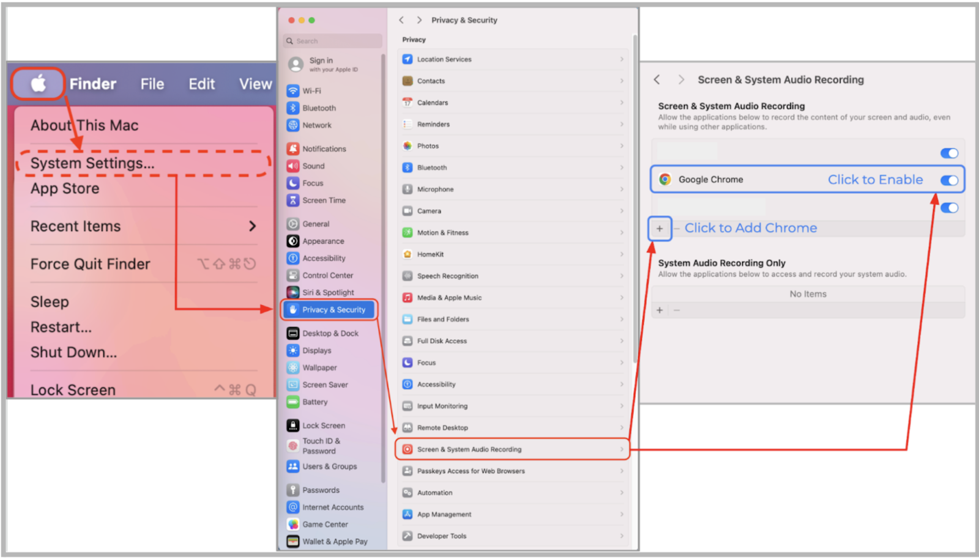The height and width of the screenshot is (560, 979).
Task: Open the File menu
Action: coord(152,84)
